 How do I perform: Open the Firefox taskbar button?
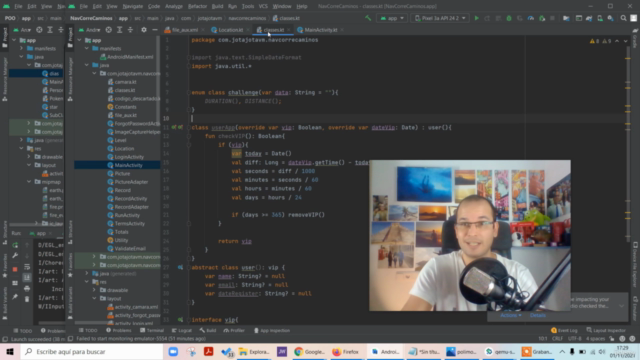point(346,351)
